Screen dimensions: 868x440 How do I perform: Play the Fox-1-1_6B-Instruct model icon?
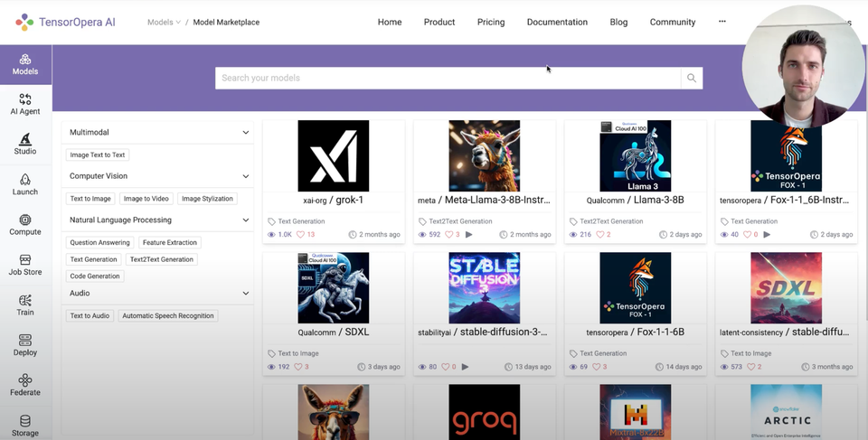(767, 235)
